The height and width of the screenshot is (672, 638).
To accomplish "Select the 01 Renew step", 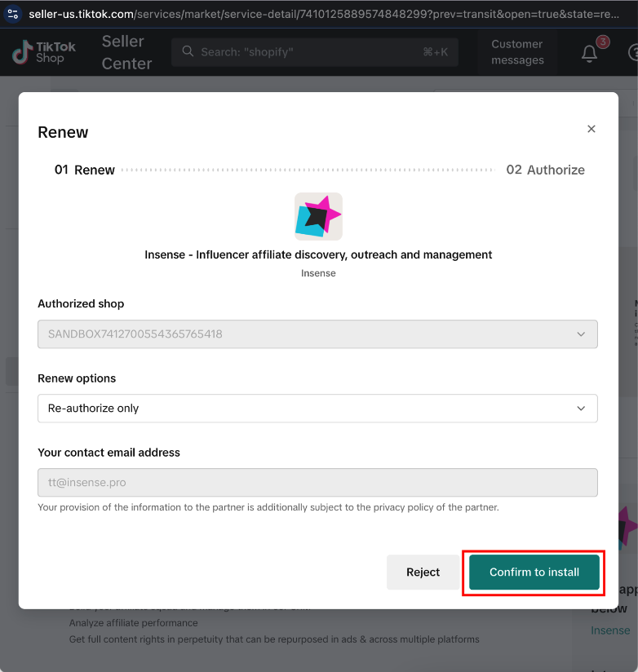I will [x=85, y=170].
